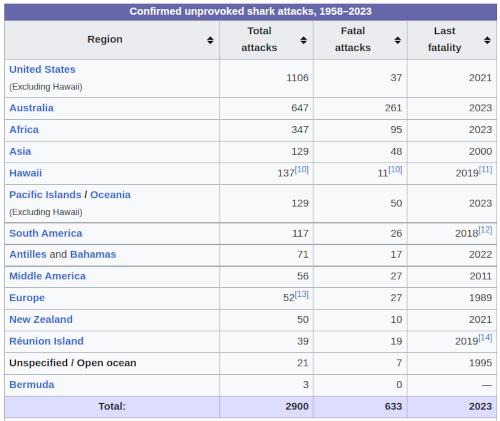
Task: Open the Réunion Island link
Action: pos(46,341)
